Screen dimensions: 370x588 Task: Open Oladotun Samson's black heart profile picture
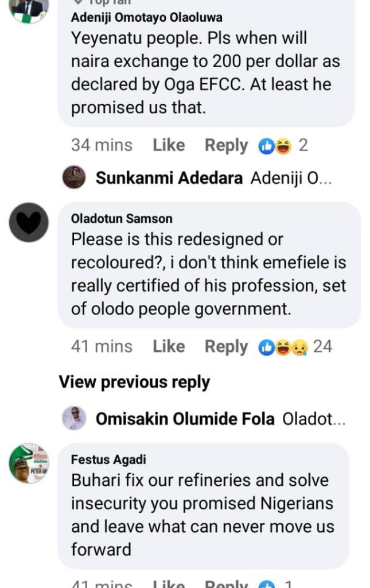click(x=29, y=222)
